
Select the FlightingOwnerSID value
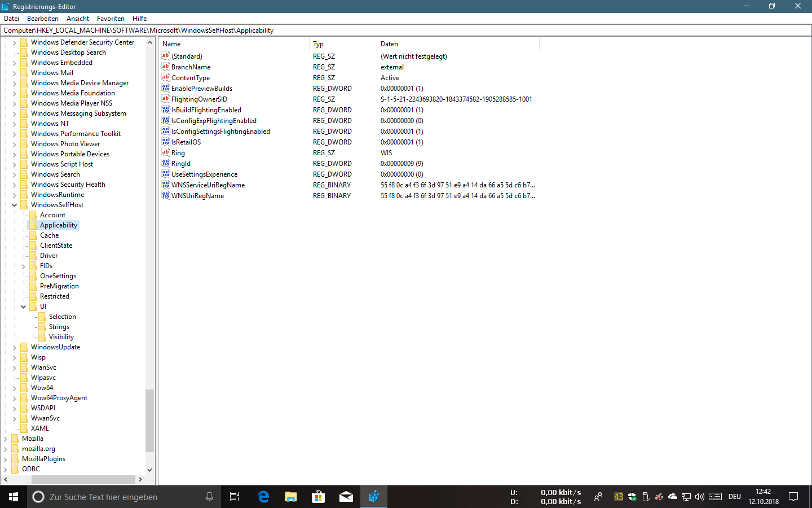[x=199, y=99]
